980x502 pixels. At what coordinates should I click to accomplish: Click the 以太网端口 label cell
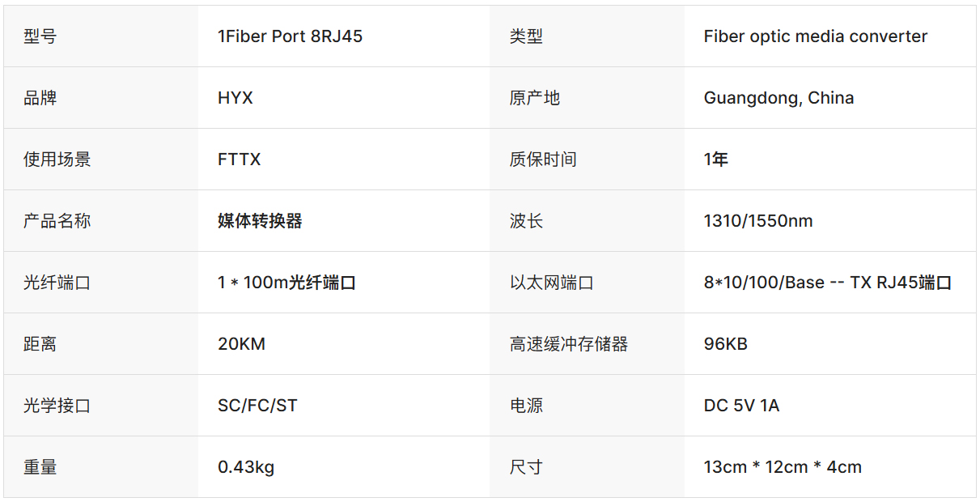[x=552, y=283]
